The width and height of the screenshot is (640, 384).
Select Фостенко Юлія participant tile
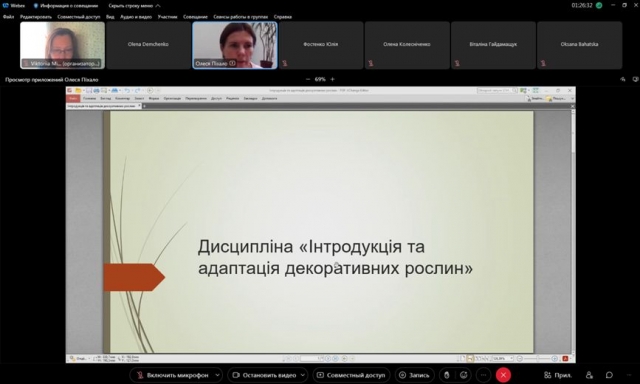[x=321, y=45]
